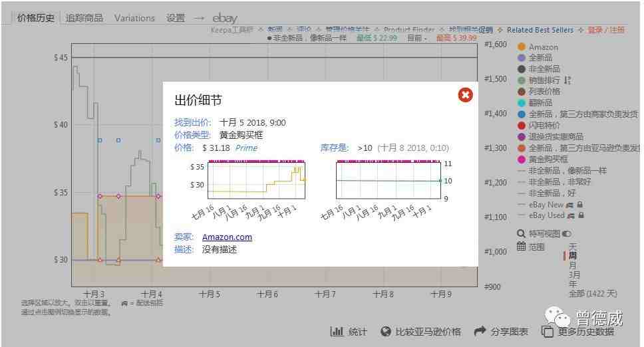The height and width of the screenshot is (347, 644).
Task: Select the 月 range option
Action: click(573, 265)
